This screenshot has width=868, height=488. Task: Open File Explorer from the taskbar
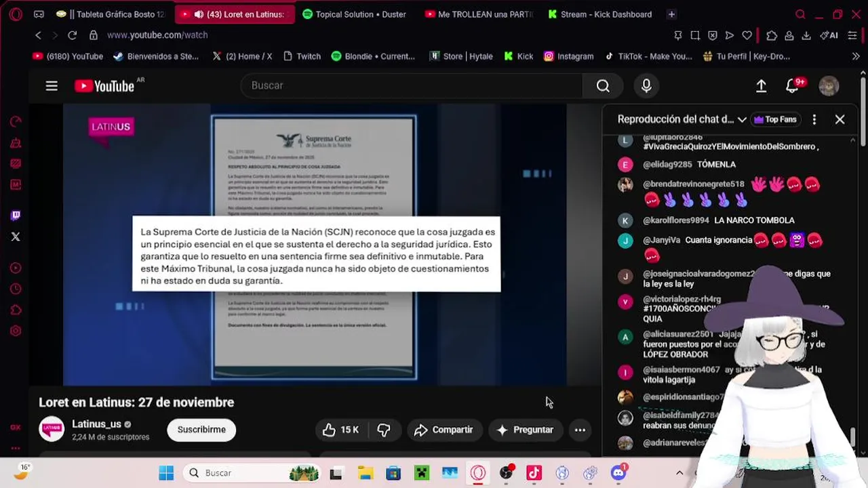coord(366,473)
